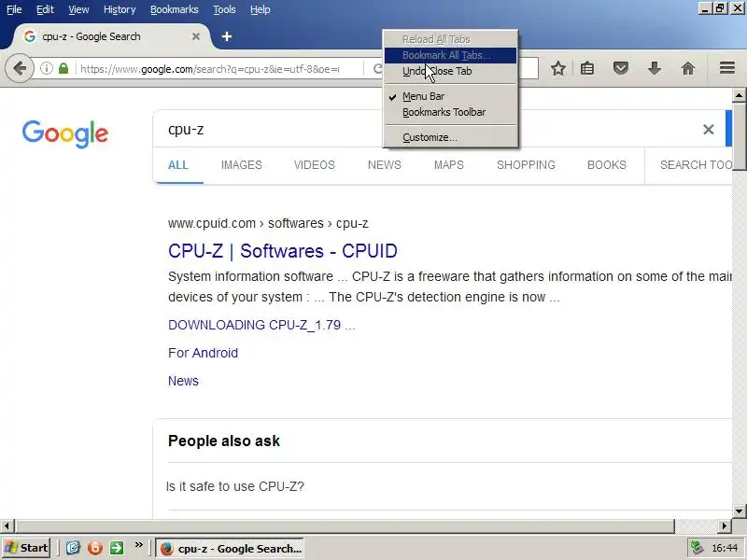Choose Customize... in context menu

[450, 137]
